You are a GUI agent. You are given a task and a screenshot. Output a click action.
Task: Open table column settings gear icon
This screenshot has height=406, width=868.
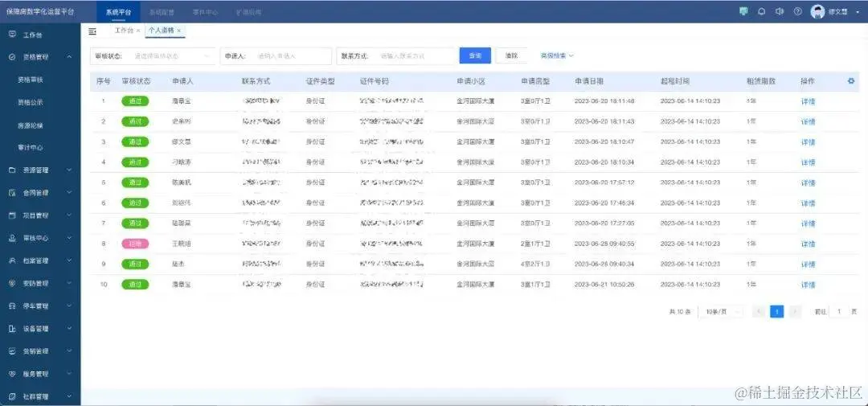point(851,81)
